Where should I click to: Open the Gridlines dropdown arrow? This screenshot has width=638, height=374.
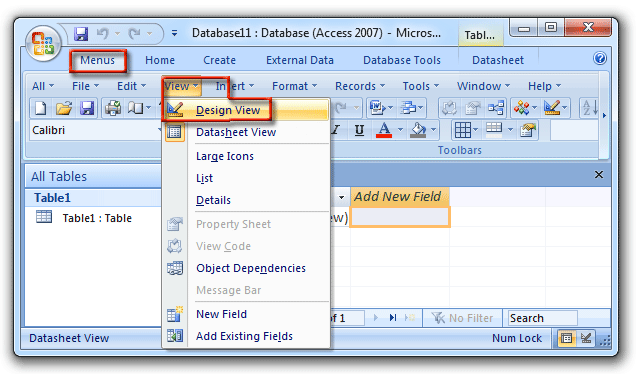476,130
